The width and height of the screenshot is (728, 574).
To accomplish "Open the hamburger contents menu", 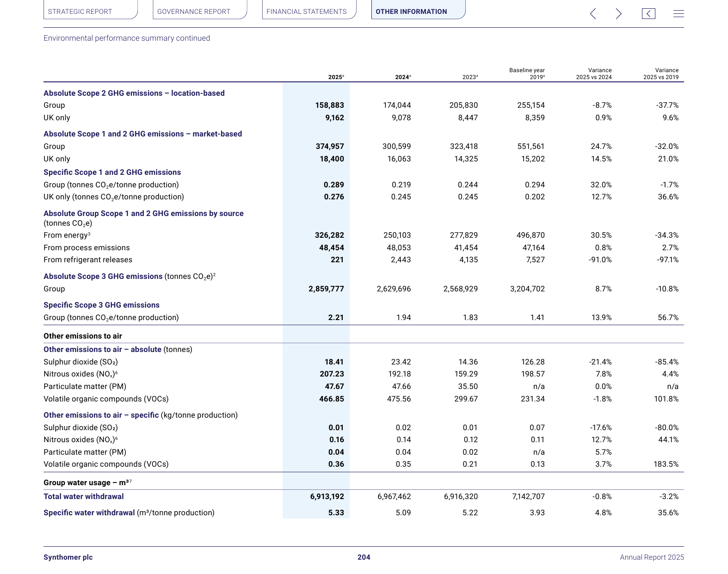I will 679,14.
